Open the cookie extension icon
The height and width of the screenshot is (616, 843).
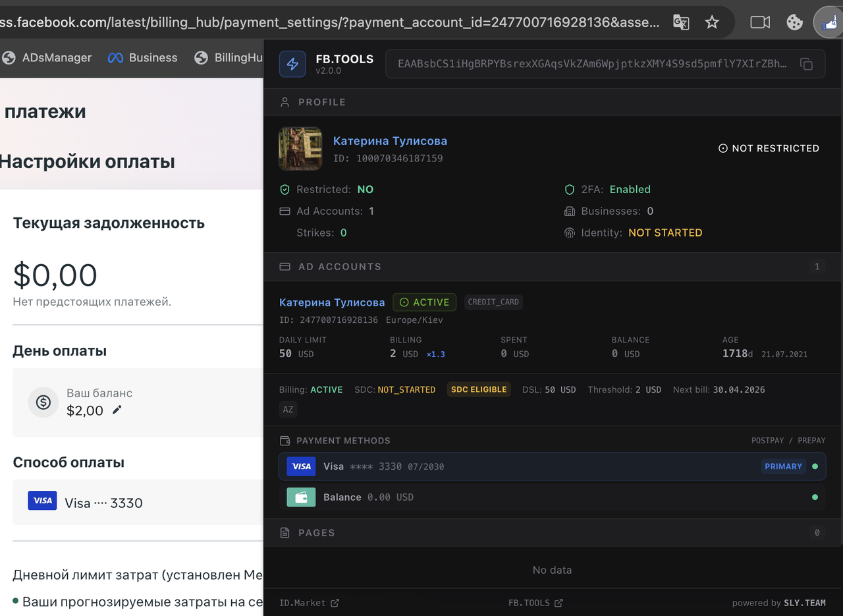[x=794, y=22]
